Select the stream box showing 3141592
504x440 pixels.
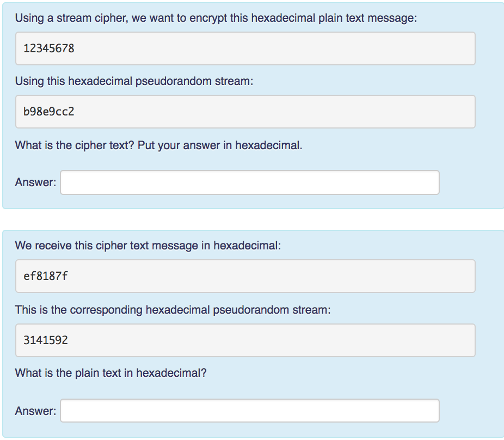pos(245,340)
